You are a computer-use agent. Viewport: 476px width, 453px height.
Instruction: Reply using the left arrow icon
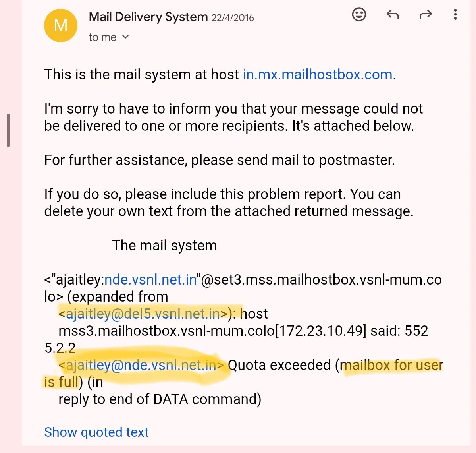pyautogui.click(x=393, y=14)
